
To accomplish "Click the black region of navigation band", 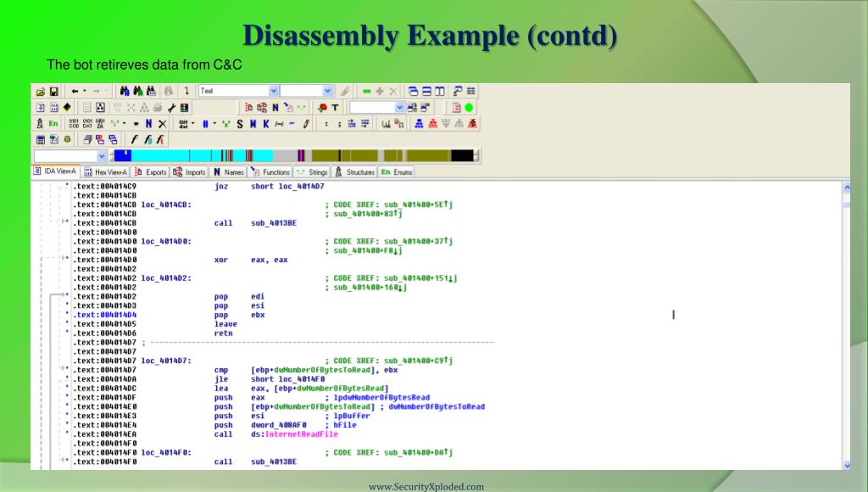I will coord(462,156).
